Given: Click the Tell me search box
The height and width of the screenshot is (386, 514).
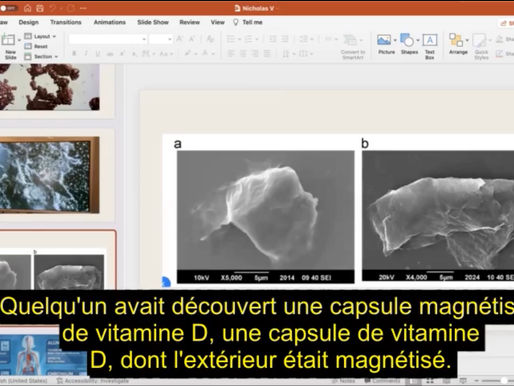Looking at the screenshot, I should pos(248,22).
